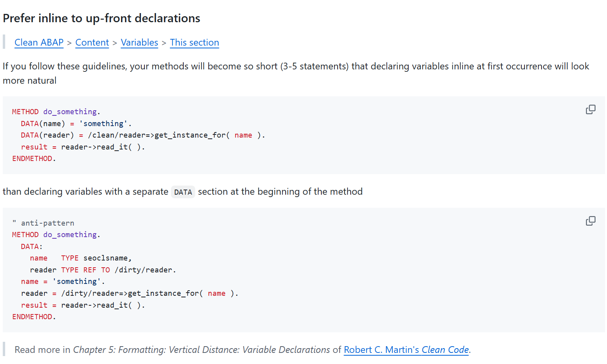Click the DATA(reader) declaration code line
Screen dimensions: 607x364
coord(143,135)
